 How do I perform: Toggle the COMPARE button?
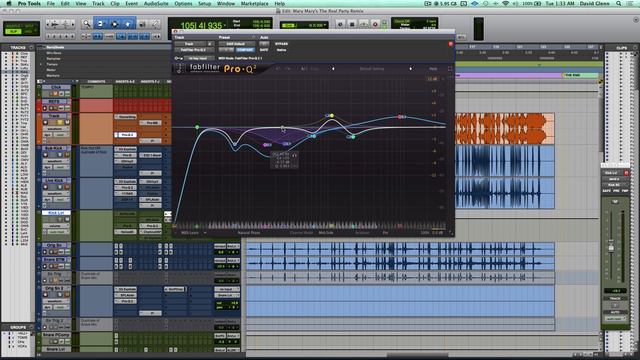click(245, 50)
